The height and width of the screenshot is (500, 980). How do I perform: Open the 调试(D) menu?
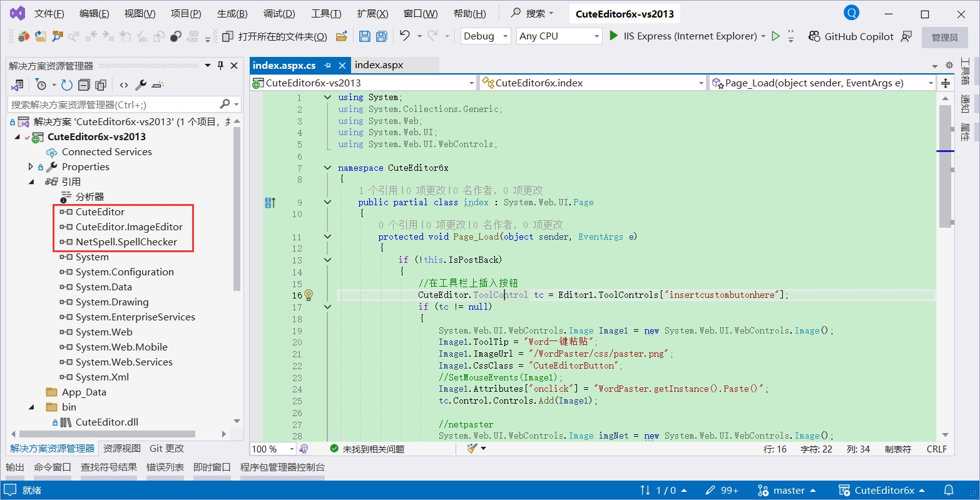pos(279,14)
